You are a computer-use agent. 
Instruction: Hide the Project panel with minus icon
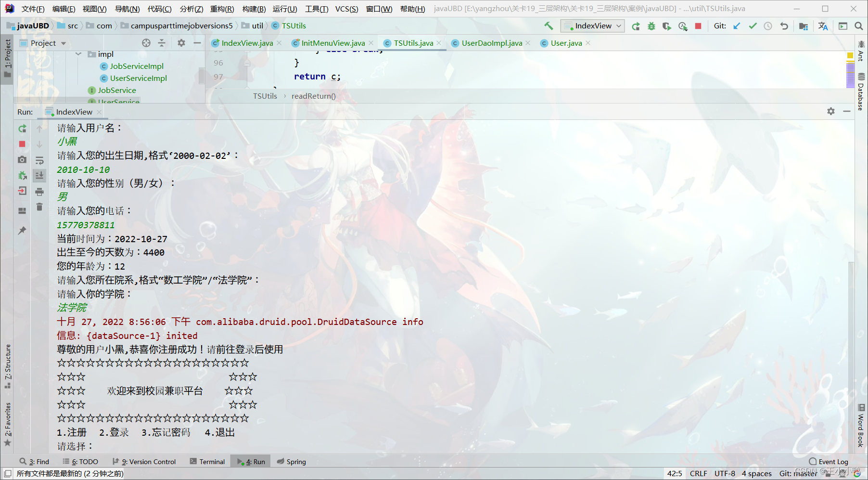(197, 43)
